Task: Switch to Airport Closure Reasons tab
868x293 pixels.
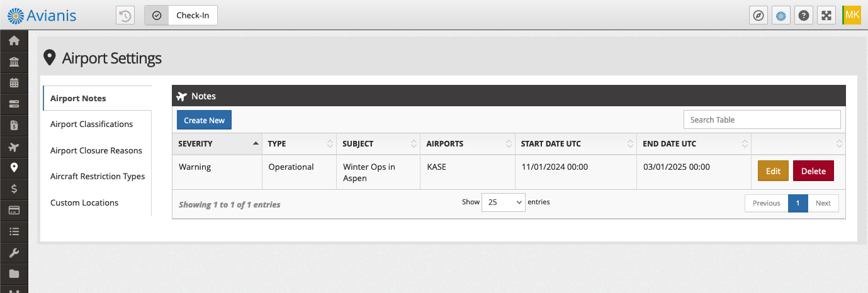Action: (97, 151)
